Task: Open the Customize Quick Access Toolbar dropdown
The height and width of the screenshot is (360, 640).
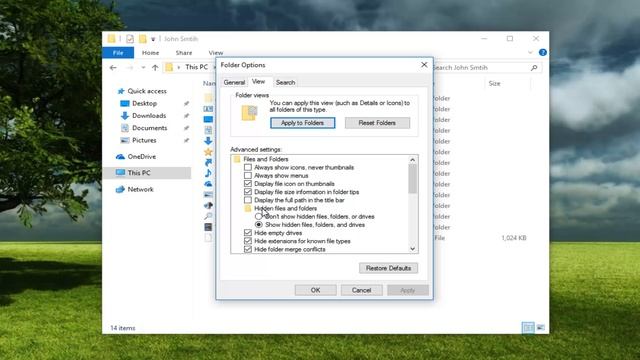Action: 153,39
